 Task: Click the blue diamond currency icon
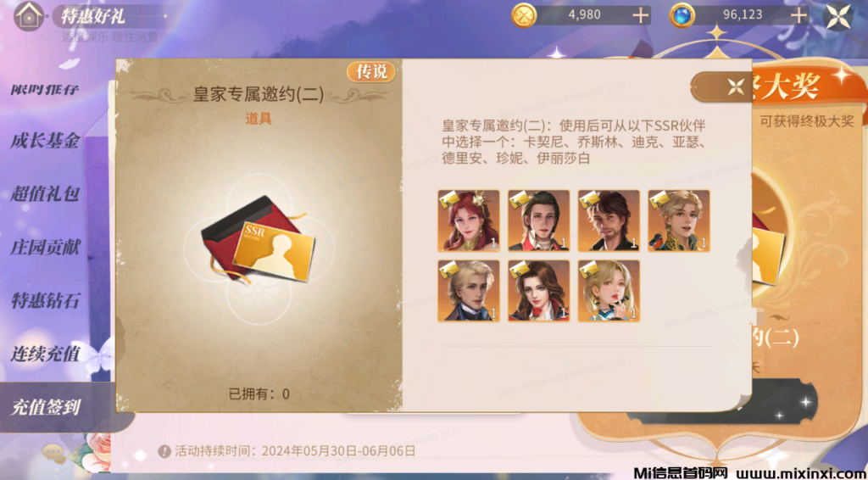(682, 15)
